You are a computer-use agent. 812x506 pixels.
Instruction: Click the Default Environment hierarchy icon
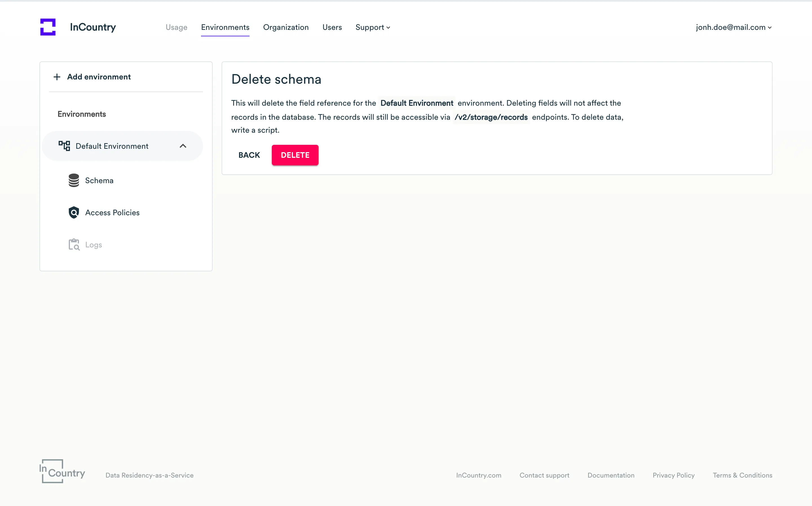(64, 146)
